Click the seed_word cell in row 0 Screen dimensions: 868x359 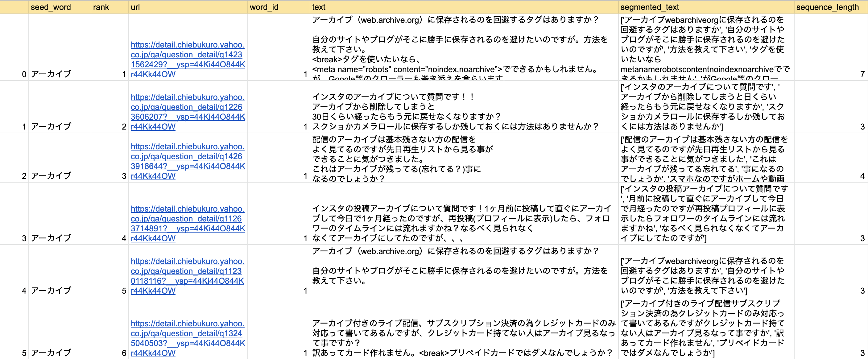[x=51, y=74]
